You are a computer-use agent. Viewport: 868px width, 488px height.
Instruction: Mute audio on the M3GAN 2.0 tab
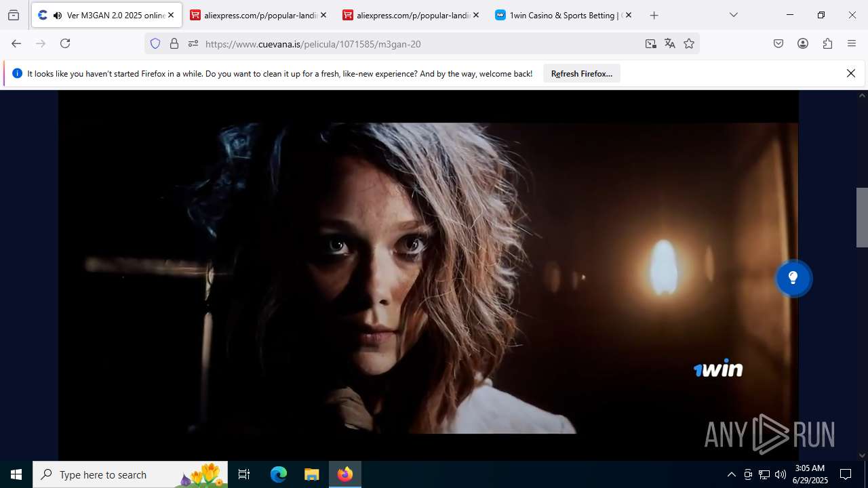pyautogui.click(x=57, y=15)
